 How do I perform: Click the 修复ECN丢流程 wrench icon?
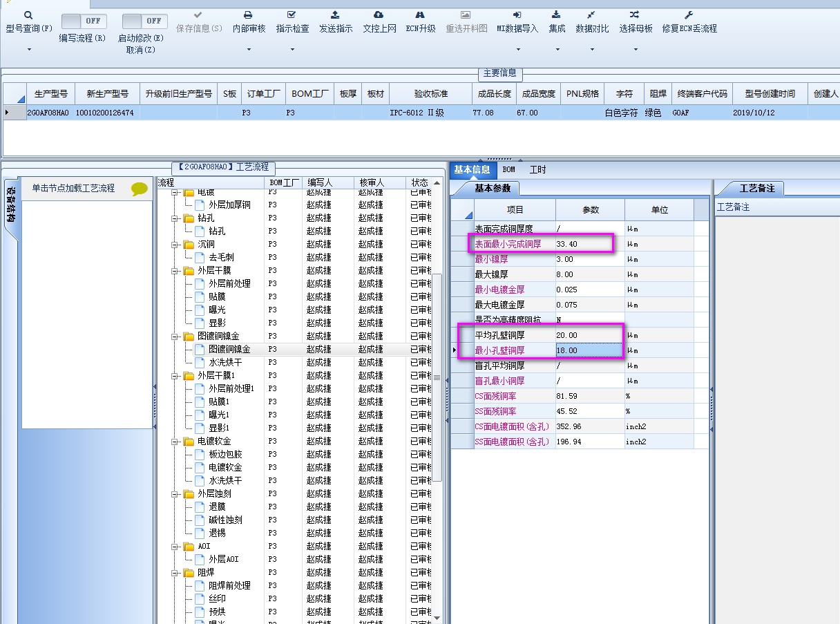click(689, 15)
